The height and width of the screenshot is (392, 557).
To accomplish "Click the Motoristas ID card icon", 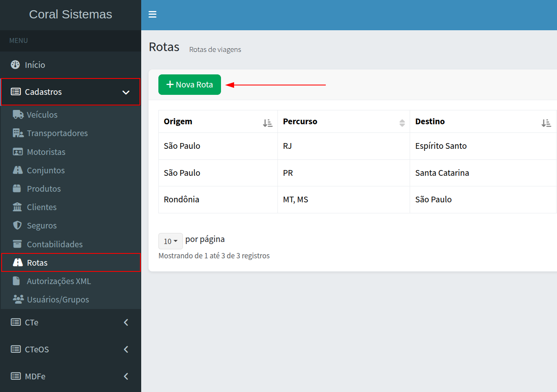I will coord(18,152).
